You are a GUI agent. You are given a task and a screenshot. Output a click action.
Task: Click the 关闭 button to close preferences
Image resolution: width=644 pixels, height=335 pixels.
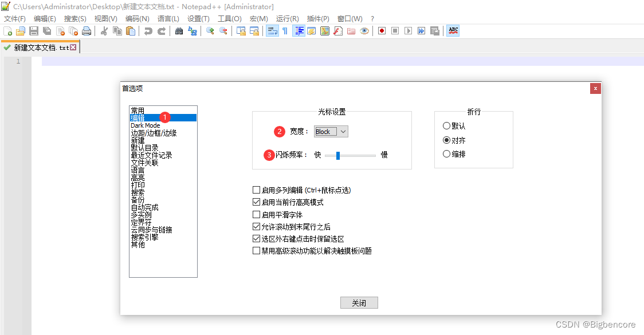[x=359, y=302]
